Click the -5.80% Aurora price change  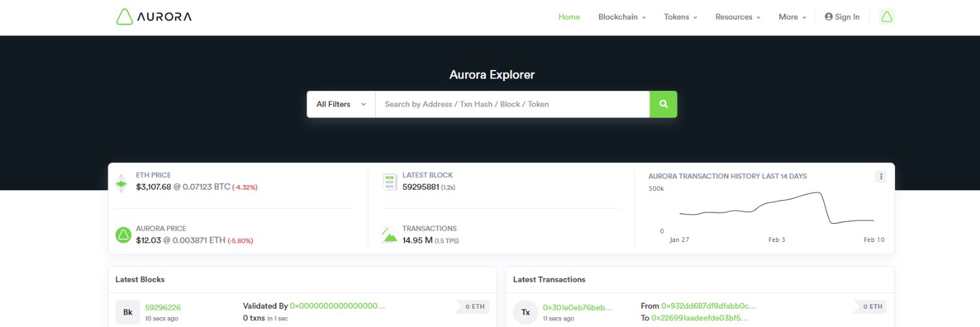240,241
